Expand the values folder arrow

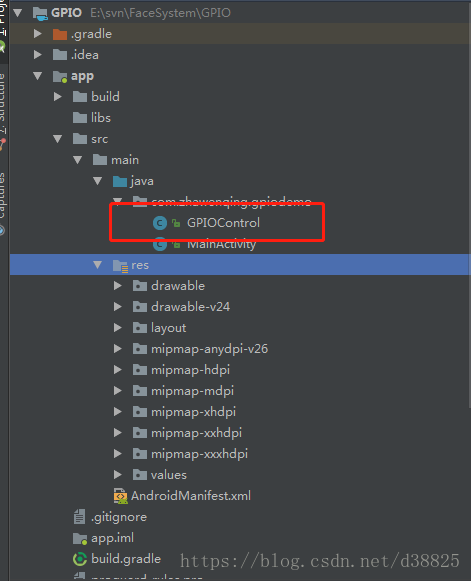[117, 475]
